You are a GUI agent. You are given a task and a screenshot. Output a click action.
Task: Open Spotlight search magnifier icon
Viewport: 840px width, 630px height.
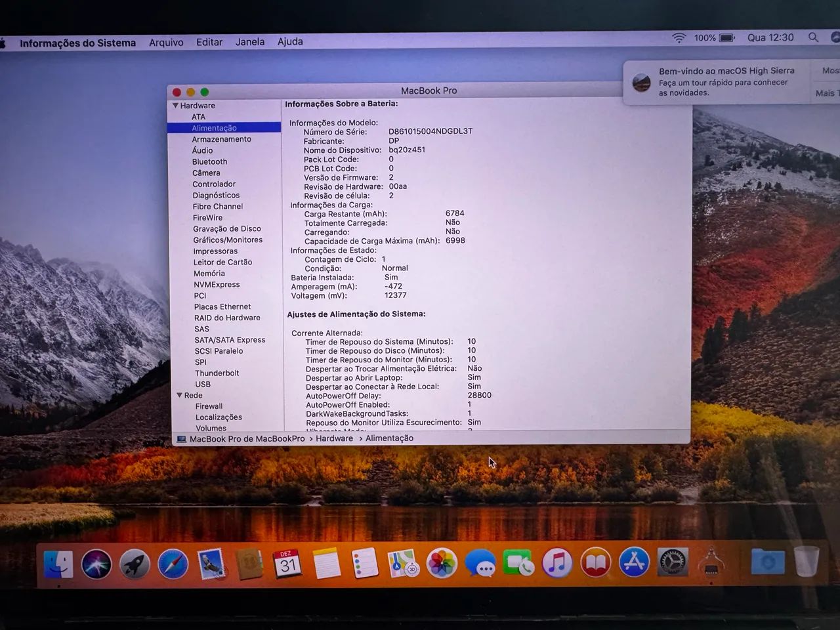click(x=813, y=37)
